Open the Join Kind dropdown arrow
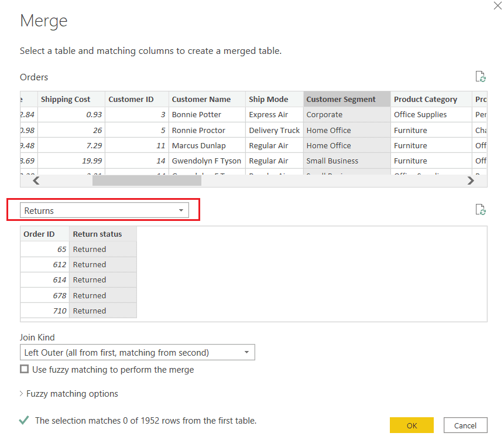Image resolution: width=504 pixels, height=443 pixels. tap(246, 352)
